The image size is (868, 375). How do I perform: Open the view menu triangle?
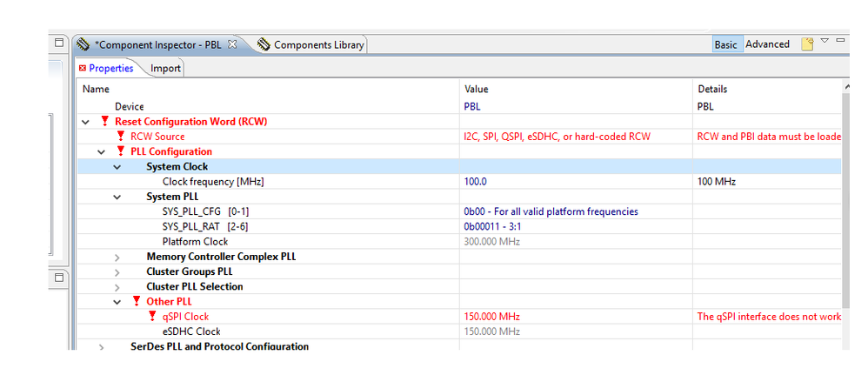[x=825, y=40]
